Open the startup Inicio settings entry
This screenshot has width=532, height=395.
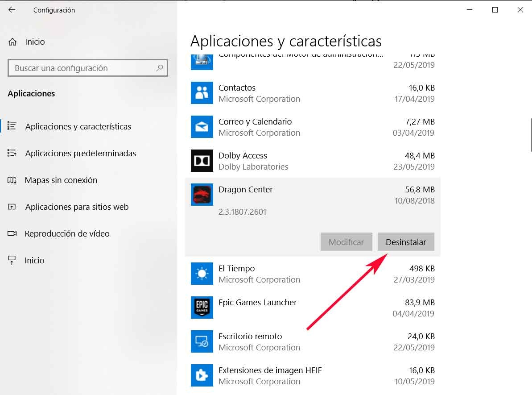tap(34, 261)
